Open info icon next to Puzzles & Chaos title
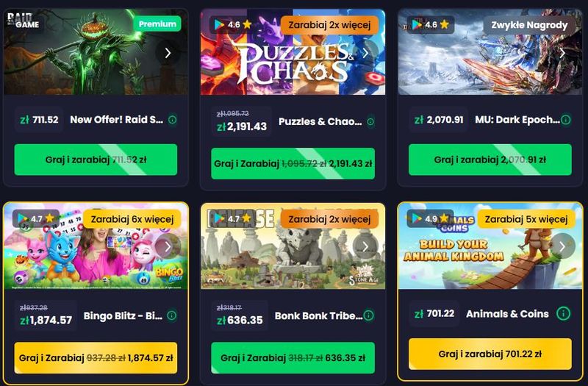The image size is (588, 386). 370,121
